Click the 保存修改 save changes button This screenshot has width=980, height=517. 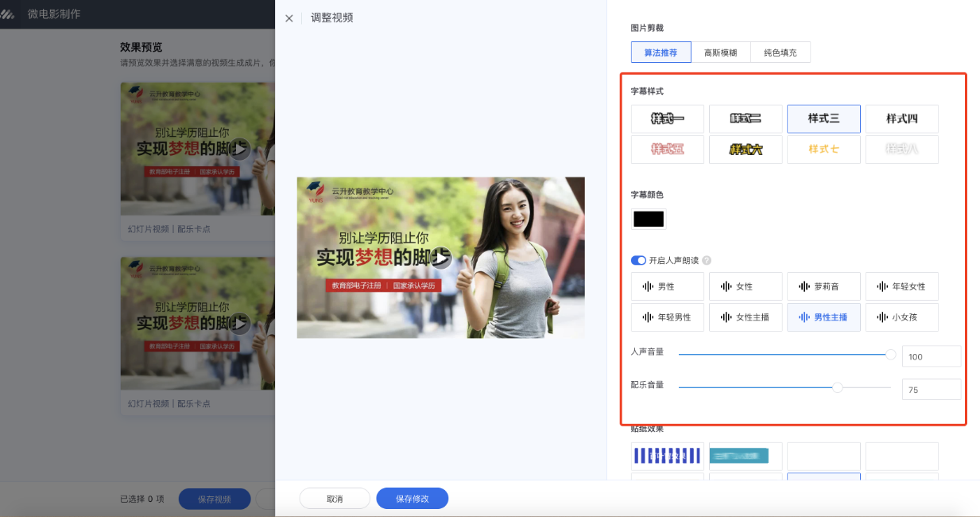(412, 498)
